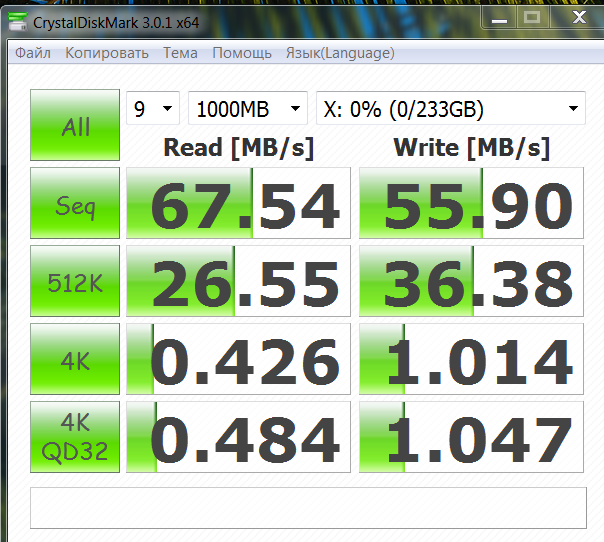Open the Тема menu

180,53
